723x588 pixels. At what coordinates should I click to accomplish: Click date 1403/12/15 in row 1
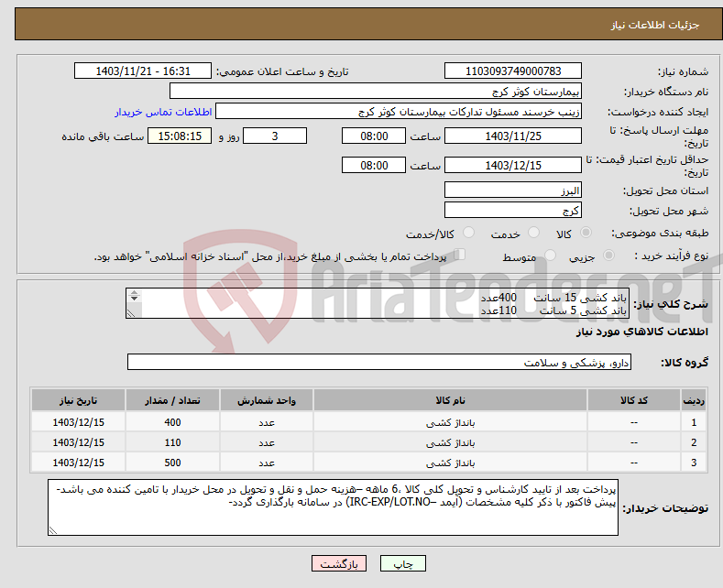[79, 422]
